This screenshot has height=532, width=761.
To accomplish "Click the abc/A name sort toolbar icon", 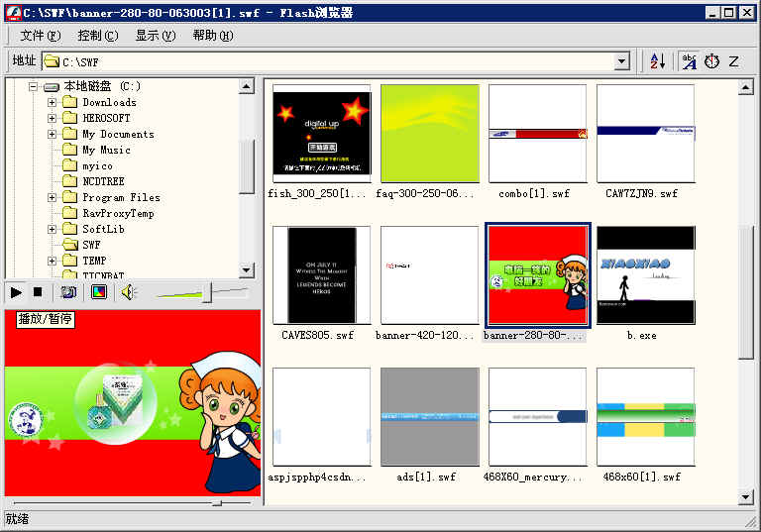I will [690, 61].
